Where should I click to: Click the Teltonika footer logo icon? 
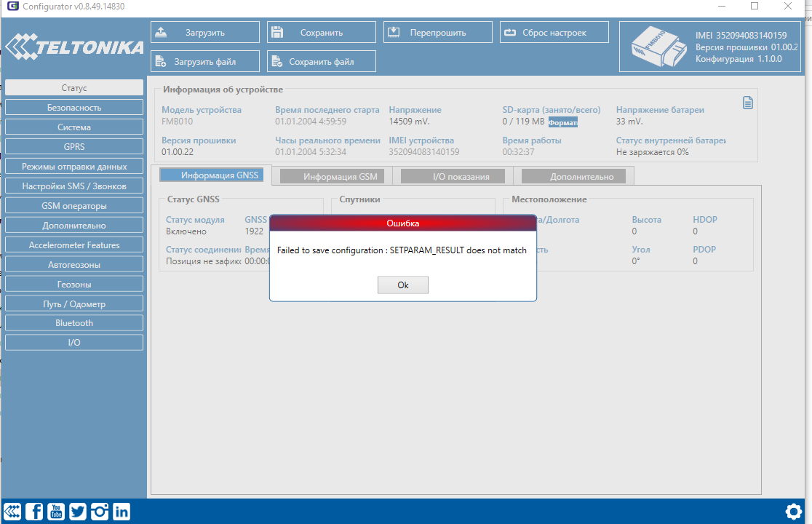12,512
